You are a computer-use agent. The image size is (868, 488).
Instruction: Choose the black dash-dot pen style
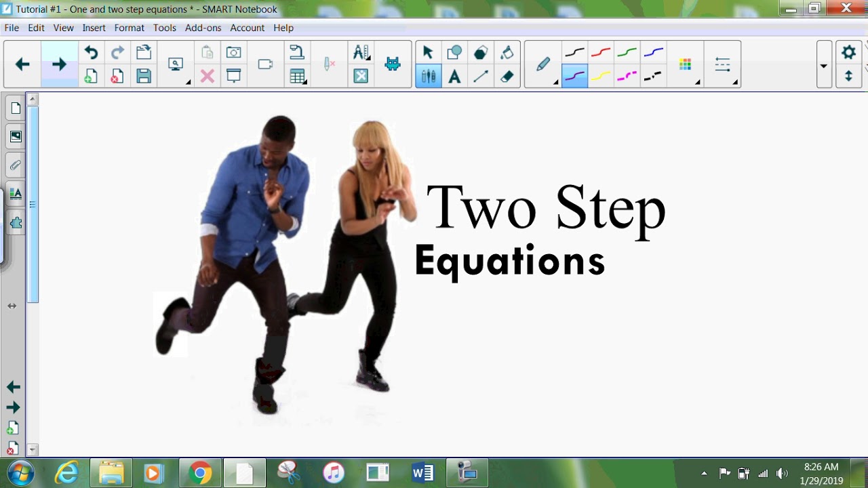point(654,76)
